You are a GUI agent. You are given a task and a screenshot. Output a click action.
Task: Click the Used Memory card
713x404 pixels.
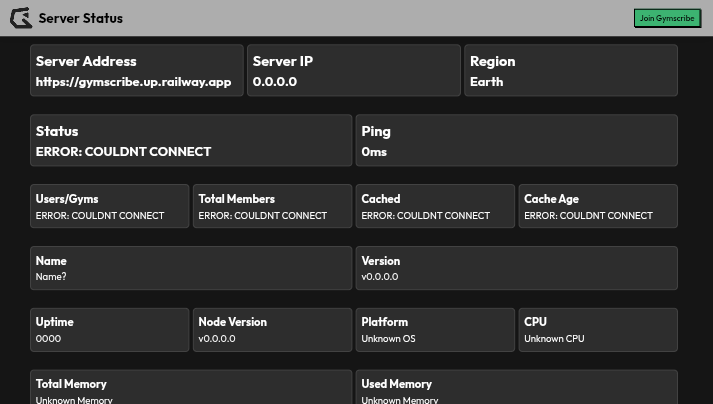tap(516, 388)
